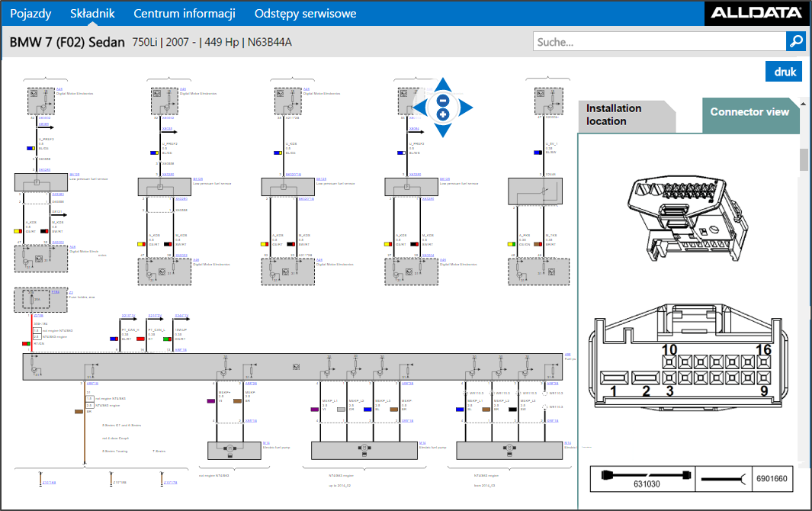This screenshot has height=511, width=812.
Task: Click the 'from 2014_03' note under the right pump
Action: coord(485,486)
